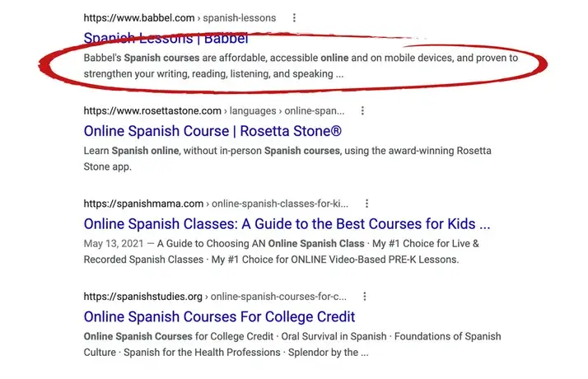Screen dimensions: 588x379
Task: Click the Babbel's Spanish courses description snippet
Action: click(301, 66)
